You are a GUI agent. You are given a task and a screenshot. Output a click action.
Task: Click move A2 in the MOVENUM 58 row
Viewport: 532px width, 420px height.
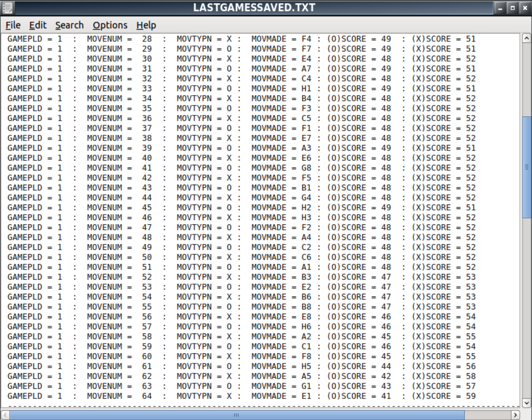(x=307, y=337)
